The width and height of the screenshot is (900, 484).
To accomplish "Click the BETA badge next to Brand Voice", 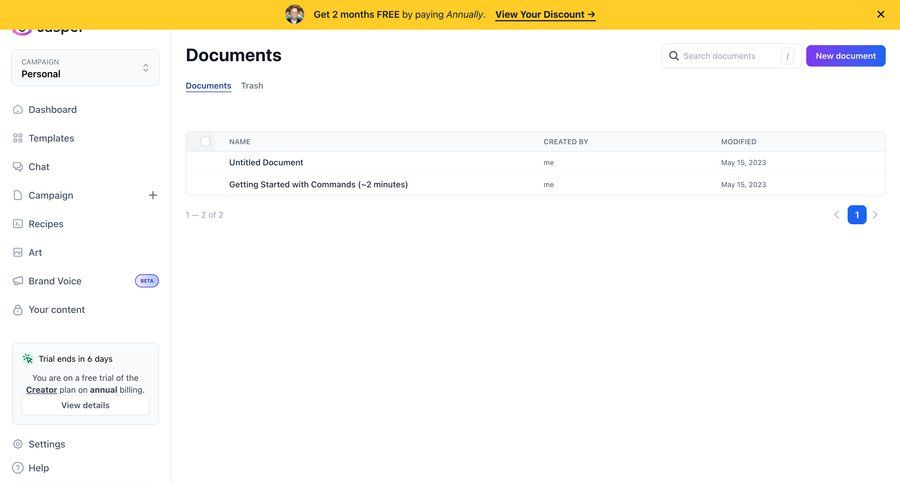I will point(147,281).
